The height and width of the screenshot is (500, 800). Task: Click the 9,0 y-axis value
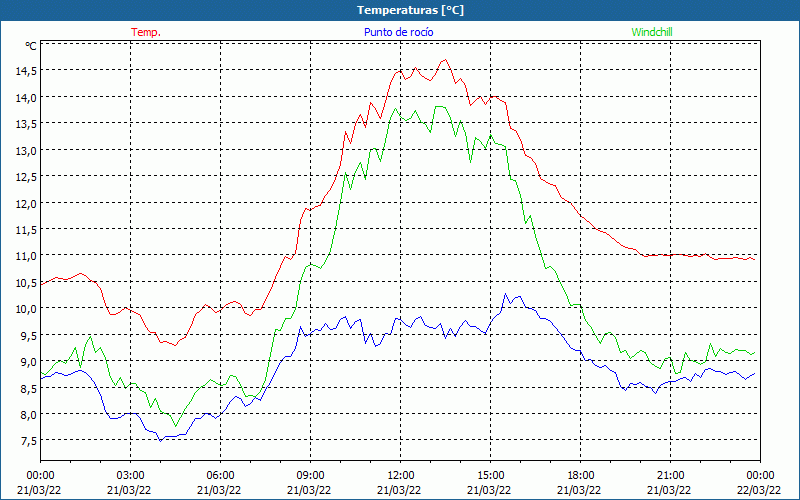pyautogui.click(x=29, y=362)
